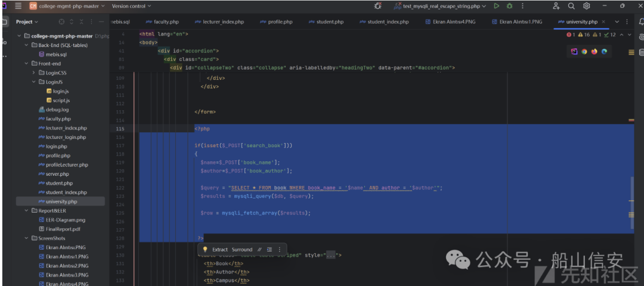Open more tool windows ellipsis on left strip
Screen dimensions: 644x286
pyautogui.click(x=4, y=56)
